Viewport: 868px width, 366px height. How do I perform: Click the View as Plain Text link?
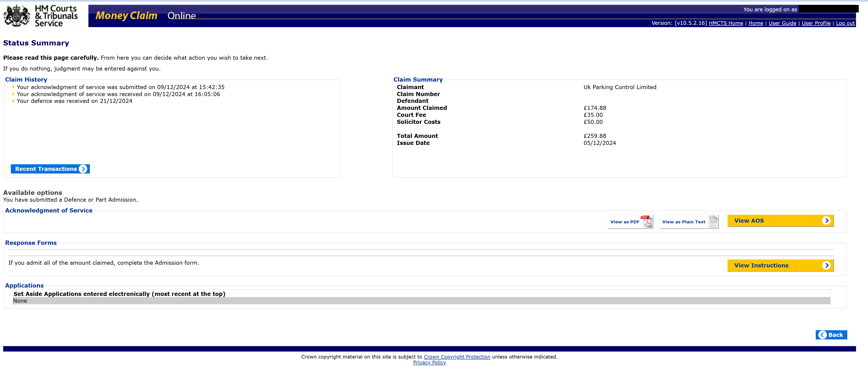click(684, 222)
